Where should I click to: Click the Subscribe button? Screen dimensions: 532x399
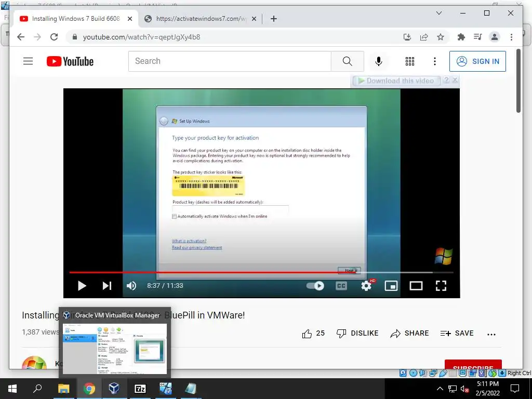473,364
